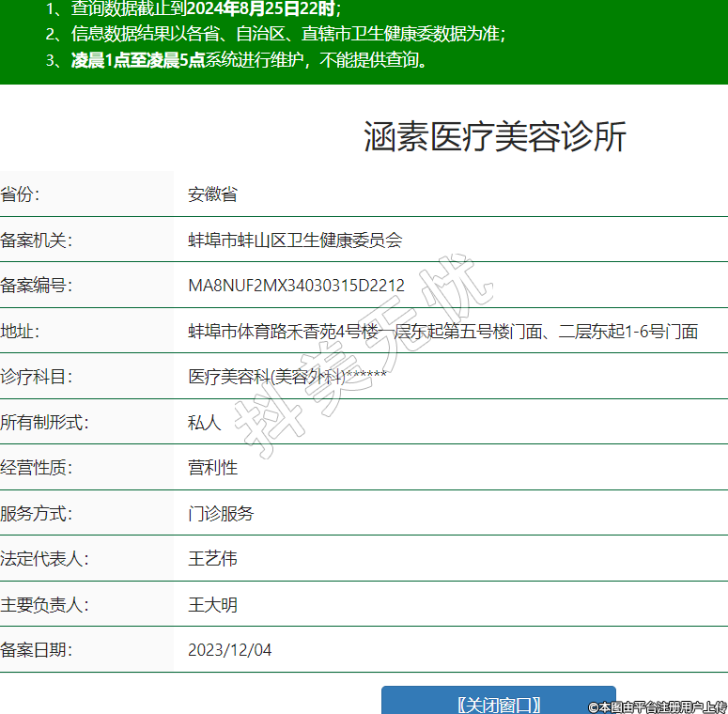Viewport: 728px width, 714px height.
Task: Click the filing authority 蚌埠市蚌山区卫生健康委员会
Action: coord(295,241)
